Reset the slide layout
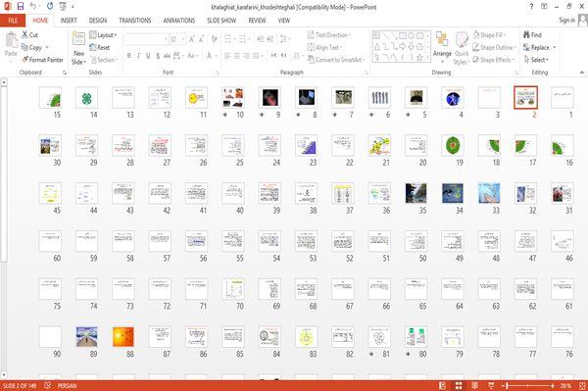The image size is (588, 391). (100, 47)
